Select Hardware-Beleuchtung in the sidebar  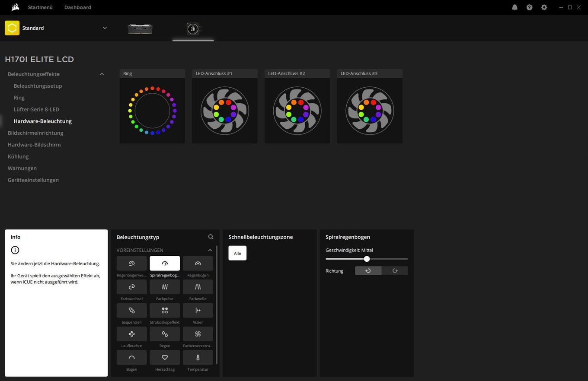pos(43,121)
